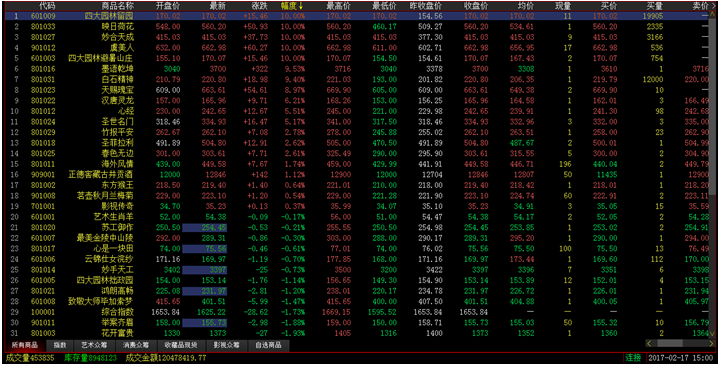Screen dimensions: 719x366
Task: Click the vertical scrollbar down arrow
Action: (x=712, y=334)
